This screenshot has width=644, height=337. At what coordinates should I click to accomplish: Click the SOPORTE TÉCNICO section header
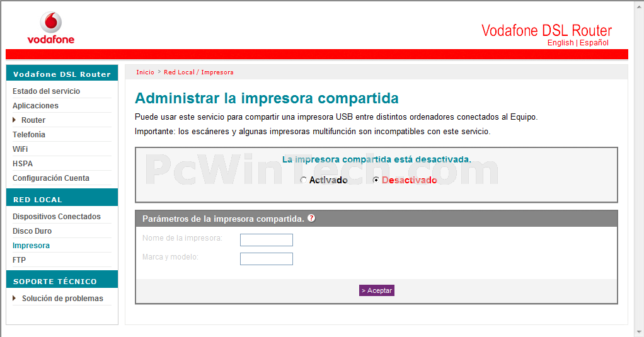click(62, 280)
